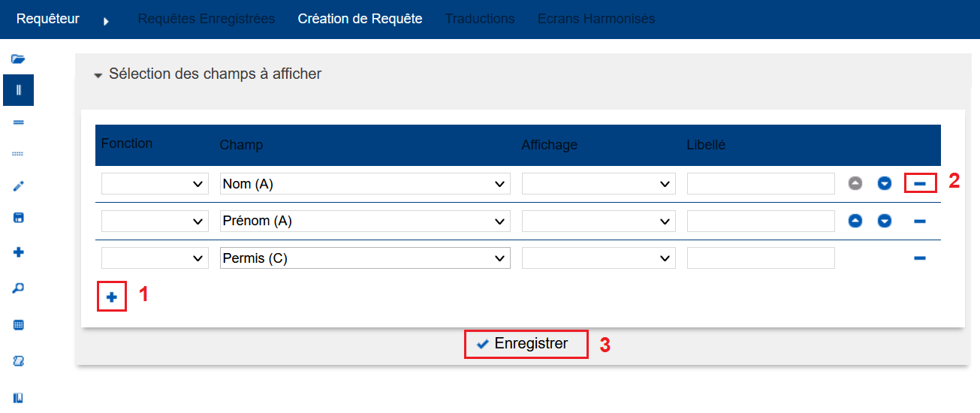The image size is (980, 413).
Task: Remove the Nom (A) field row
Action: click(x=920, y=183)
